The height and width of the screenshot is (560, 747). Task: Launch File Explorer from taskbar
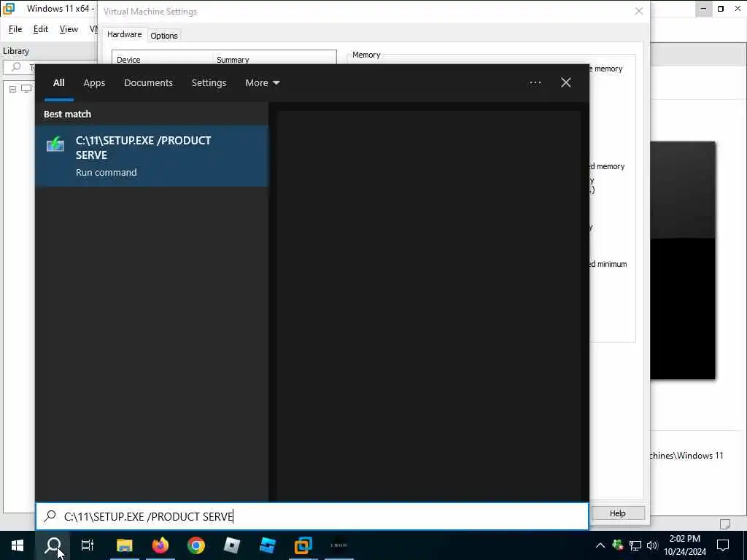(x=124, y=545)
